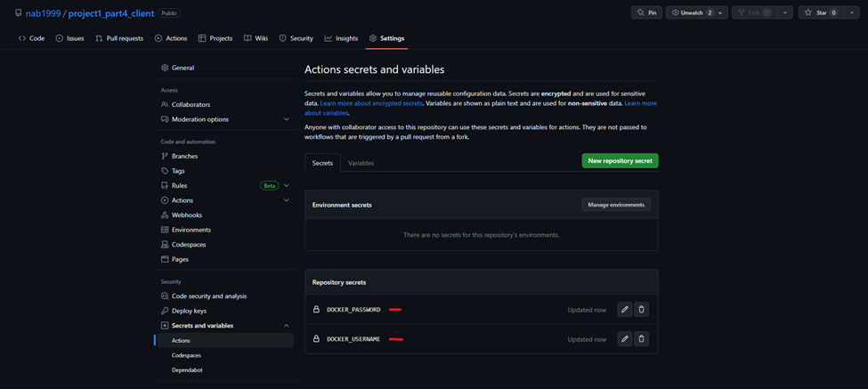Screen dimensions: 868x389
Task: Click Manage environments button
Action: (615, 205)
